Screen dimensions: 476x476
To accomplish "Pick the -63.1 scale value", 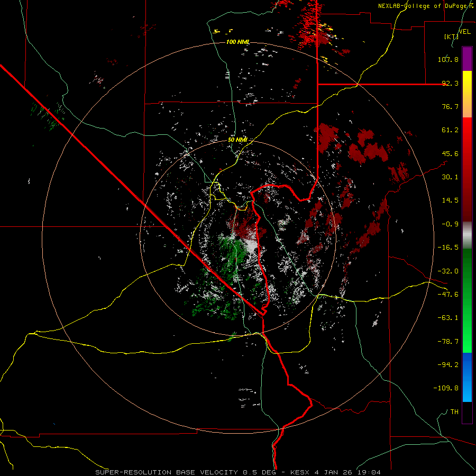I will pyautogui.click(x=448, y=318).
